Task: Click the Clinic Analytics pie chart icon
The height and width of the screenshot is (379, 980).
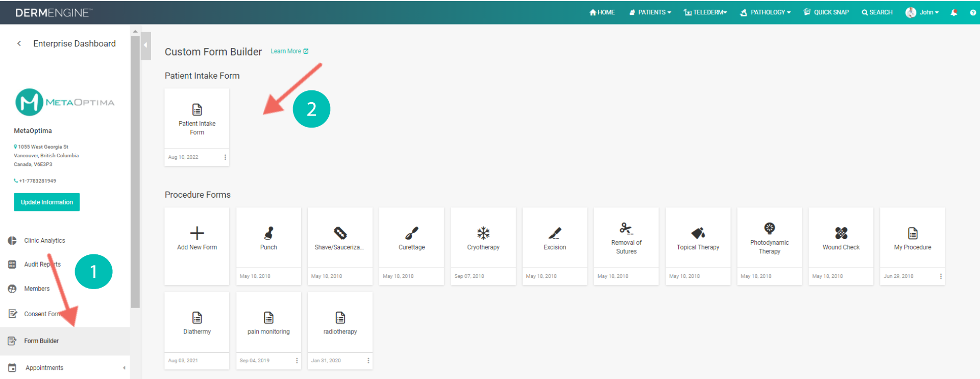Action: tap(12, 241)
